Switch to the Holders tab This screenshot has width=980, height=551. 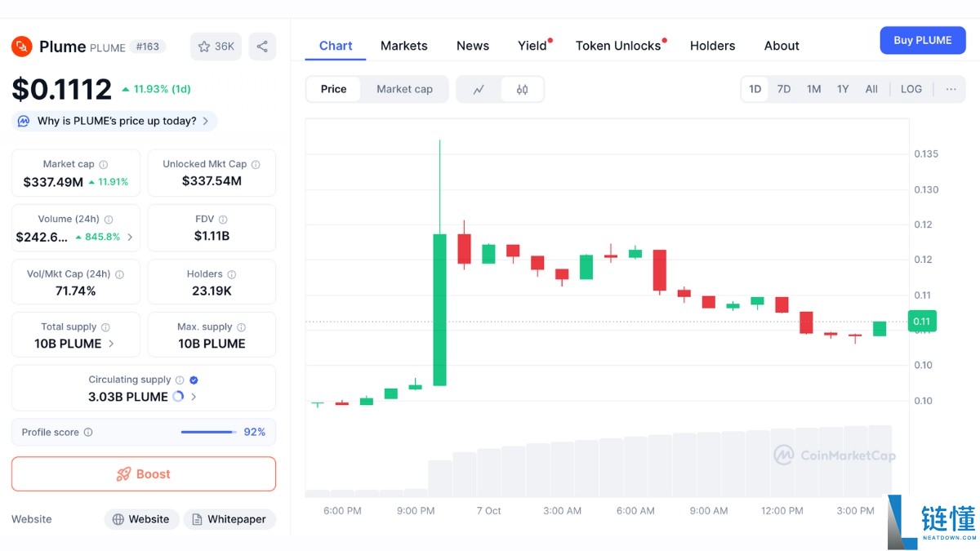(x=712, y=46)
